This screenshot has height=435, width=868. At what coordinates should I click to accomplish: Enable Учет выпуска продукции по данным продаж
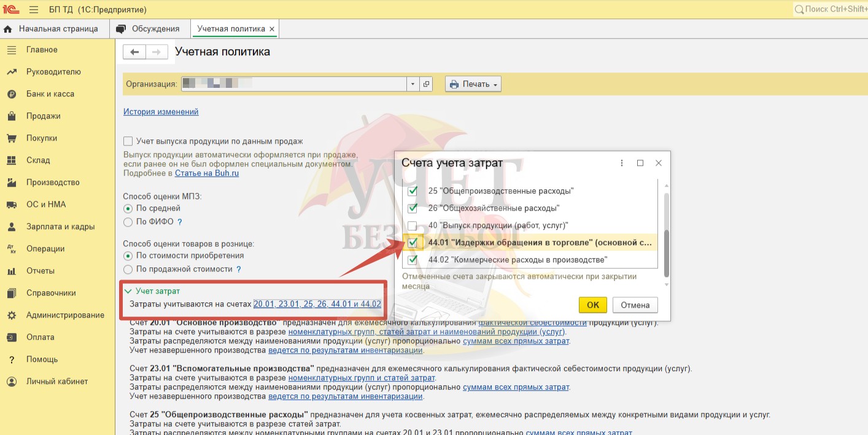128,141
